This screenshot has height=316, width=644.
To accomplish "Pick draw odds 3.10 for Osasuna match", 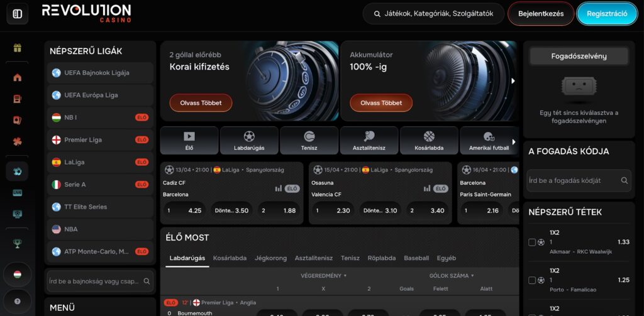I will tap(380, 210).
